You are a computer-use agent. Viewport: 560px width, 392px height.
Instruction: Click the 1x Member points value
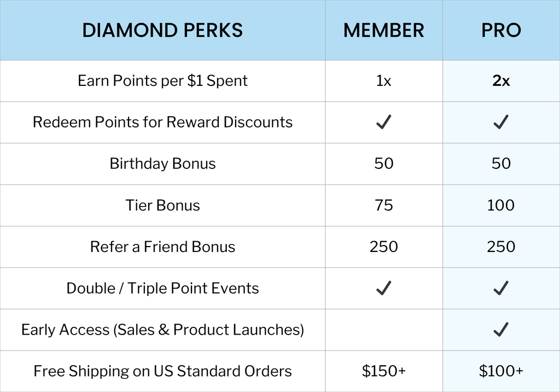pyautogui.click(x=384, y=81)
